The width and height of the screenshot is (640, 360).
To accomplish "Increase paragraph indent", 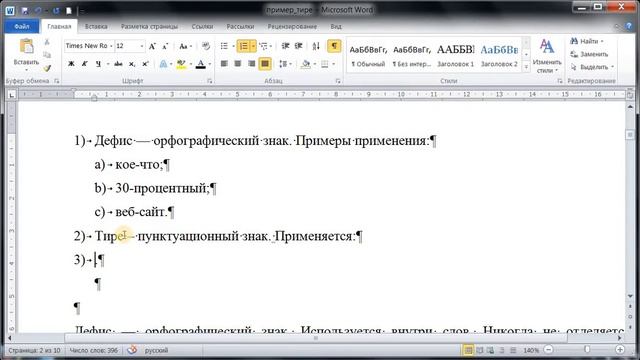I will pyautogui.click(x=299, y=46).
